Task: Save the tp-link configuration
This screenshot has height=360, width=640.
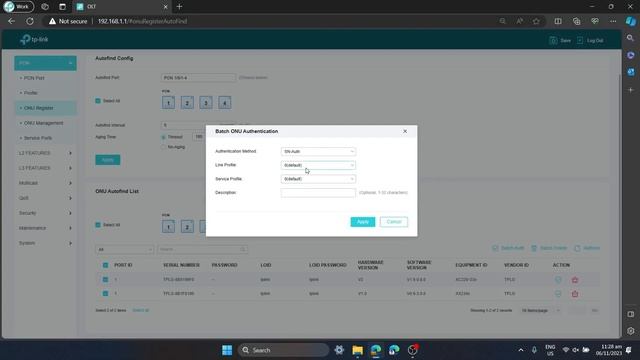Action: pos(560,40)
